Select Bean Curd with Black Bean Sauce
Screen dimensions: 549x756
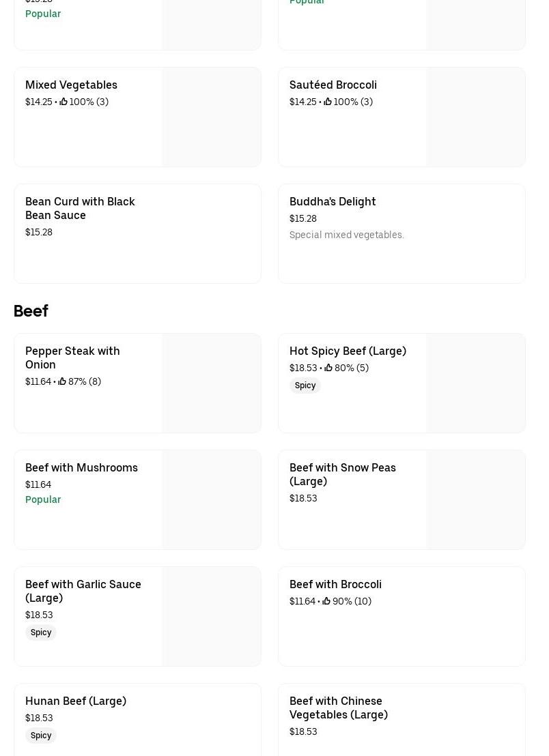pos(80,208)
